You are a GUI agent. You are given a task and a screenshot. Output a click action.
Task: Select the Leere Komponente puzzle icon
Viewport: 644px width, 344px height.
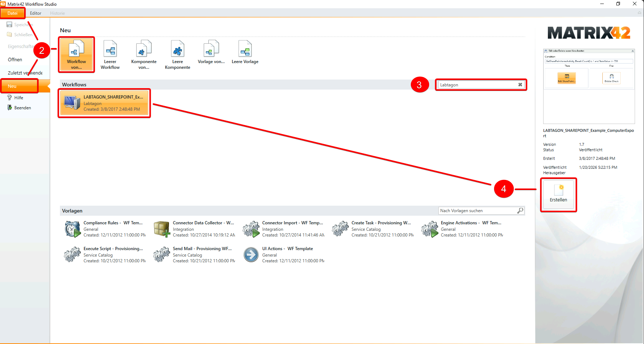point(178,54)
